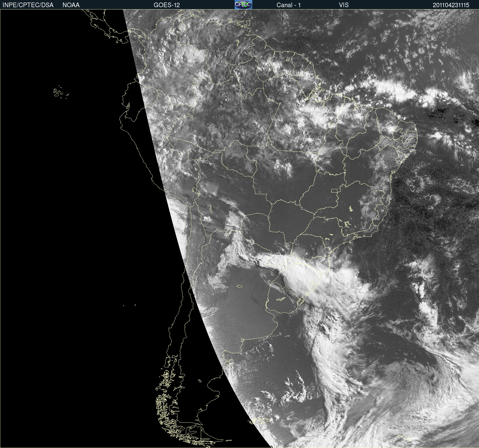Click the timestamp '201104231115'
Image resolution: width=479 pixels, height=448 pixels.
coord(451,5)
